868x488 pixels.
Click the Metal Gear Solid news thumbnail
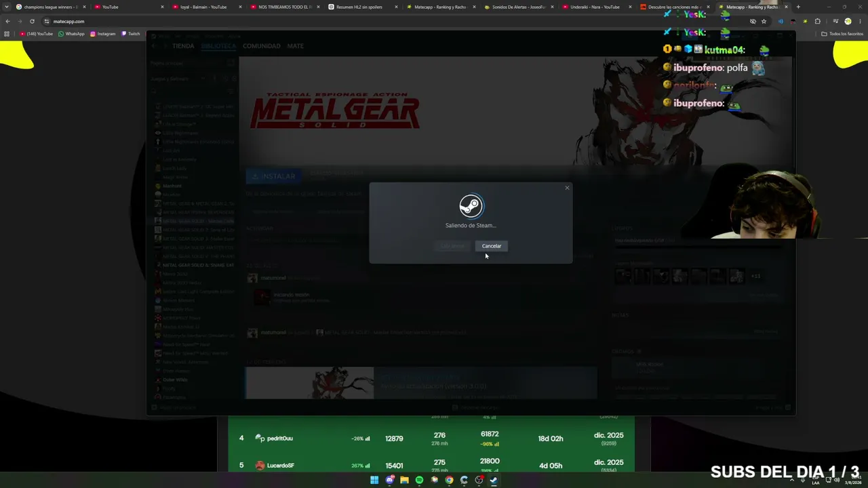(309, 383)
